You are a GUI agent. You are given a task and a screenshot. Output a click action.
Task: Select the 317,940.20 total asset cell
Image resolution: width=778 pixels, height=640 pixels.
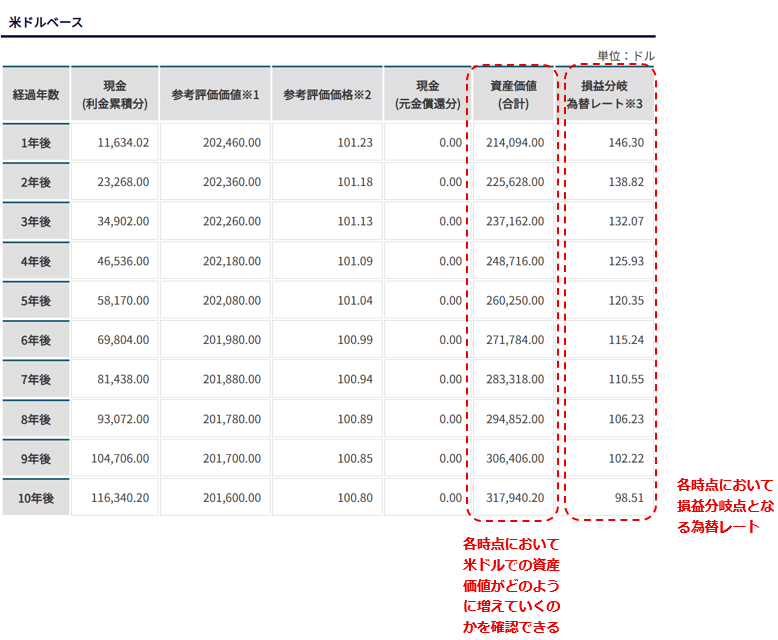512,498
